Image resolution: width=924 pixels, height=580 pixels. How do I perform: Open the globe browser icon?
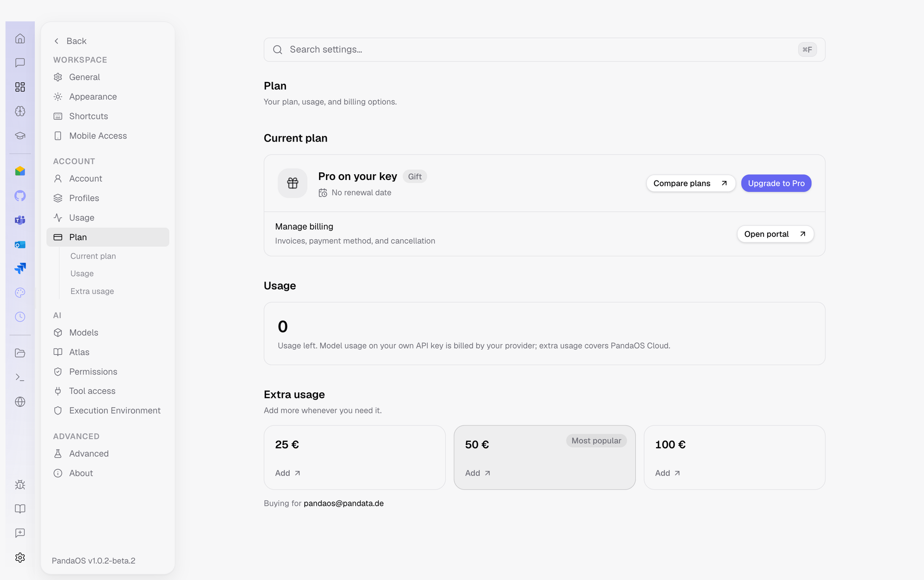[20, 402]
